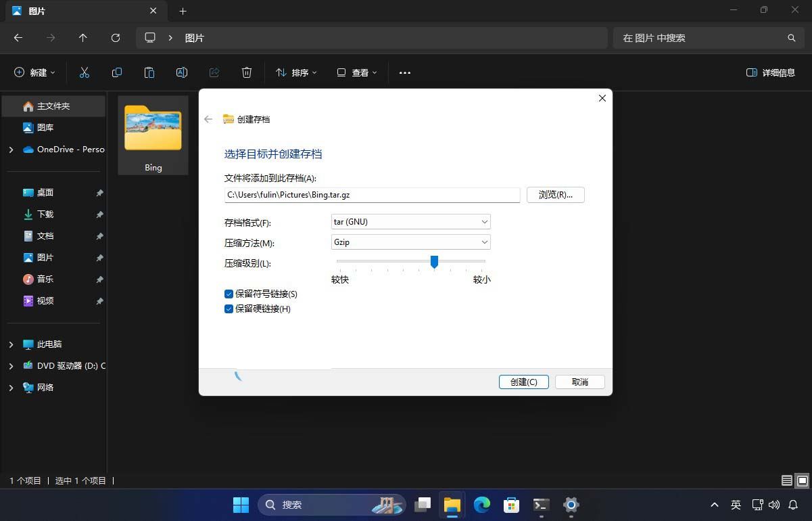
Task: Open the see-more ... toolbar menu
Action: pos(404,72)
